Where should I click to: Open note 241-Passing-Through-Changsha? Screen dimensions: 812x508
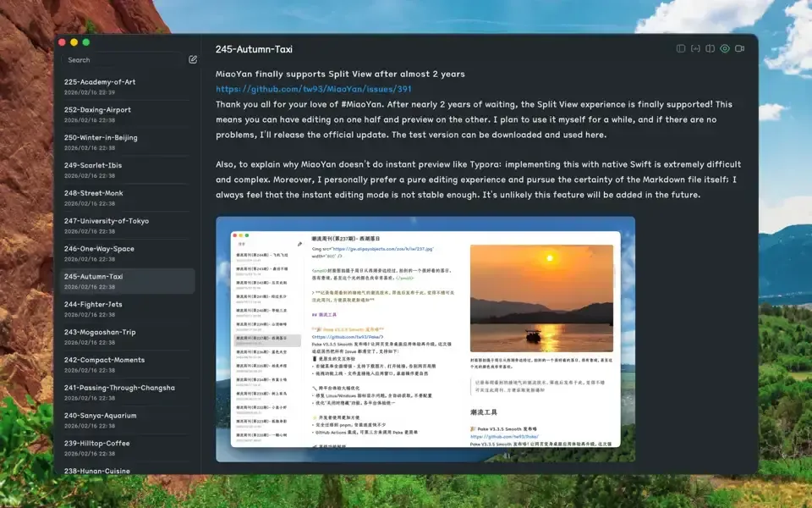pyautogui.click(x=128, y=392)
